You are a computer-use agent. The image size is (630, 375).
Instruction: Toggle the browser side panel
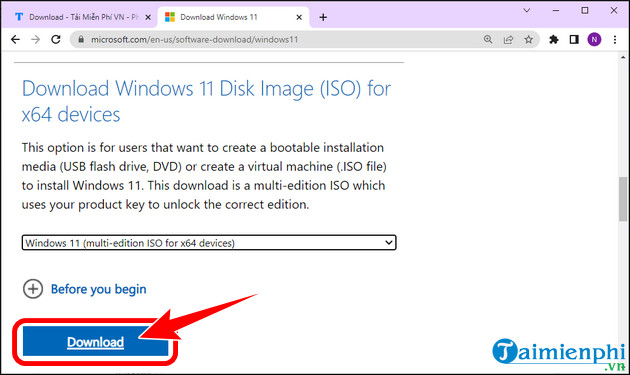pyautogui.click(x=574, y=39)
